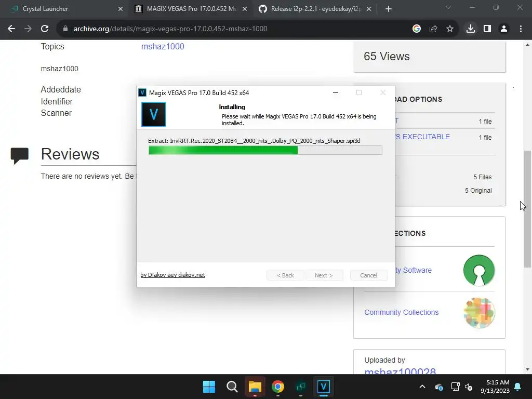Viewport: 532px width, 399px height.
Task: Open Chrome profile icon
Action: point(504,29)
